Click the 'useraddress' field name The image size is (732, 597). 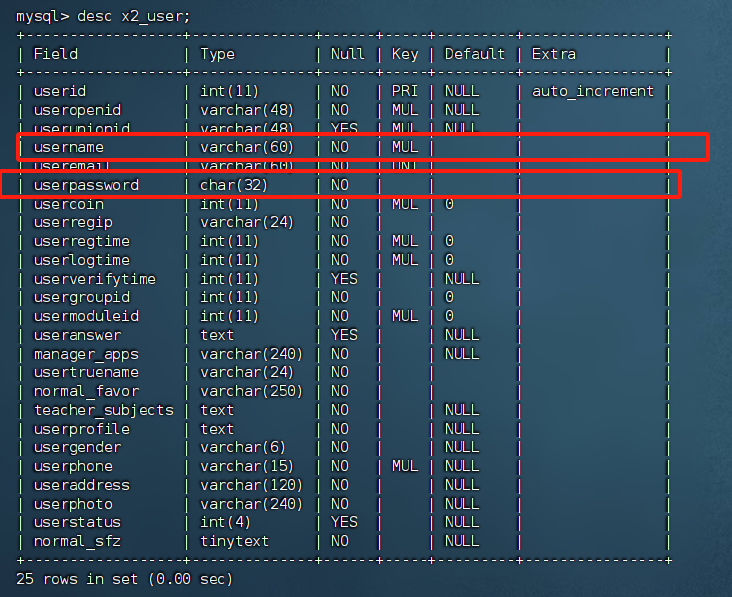(x=82, y=485)
